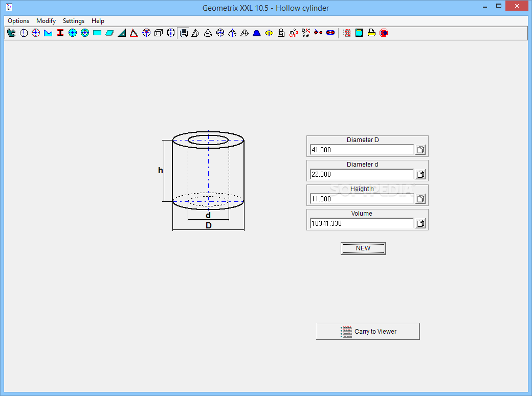Open the cyan M-shaped profile icon

[x=48, y=33]
